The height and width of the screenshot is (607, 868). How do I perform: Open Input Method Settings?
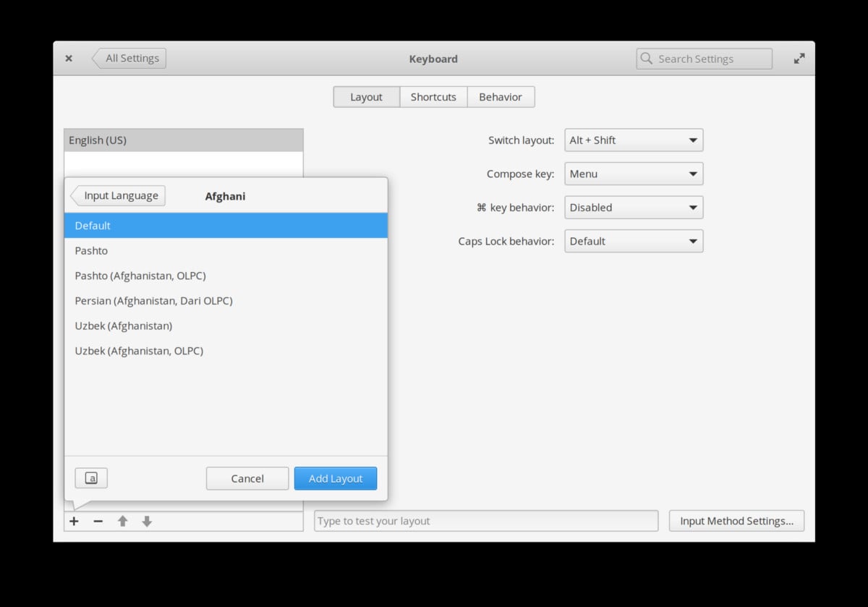tap(736, 521)
